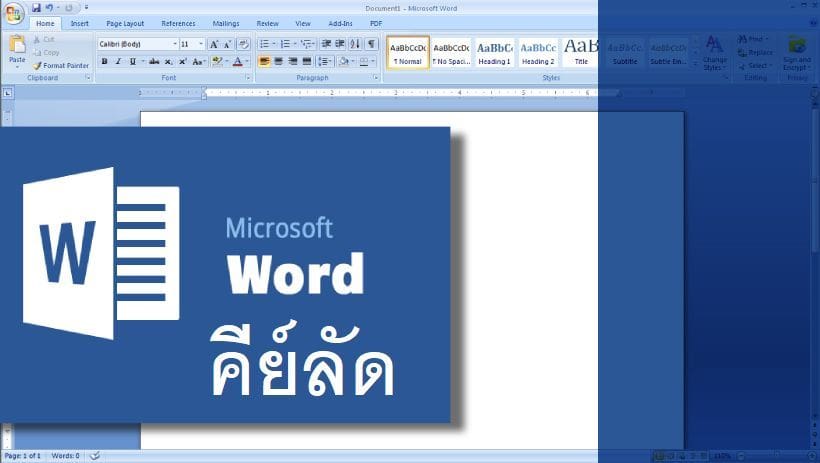Image resolution: width=820 pixels, height=463 pixels.
Task: Click the Copy command in Clipboard group
Action: click(46, 52)
